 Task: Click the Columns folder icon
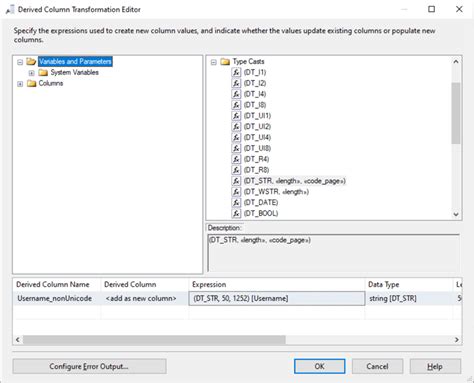pos(32,83)
